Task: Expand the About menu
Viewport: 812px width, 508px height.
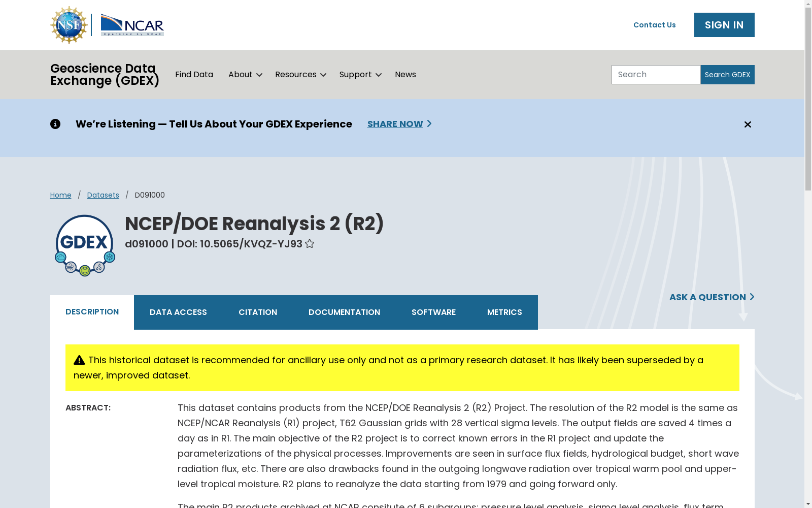Action: click(x=245, y=75)
